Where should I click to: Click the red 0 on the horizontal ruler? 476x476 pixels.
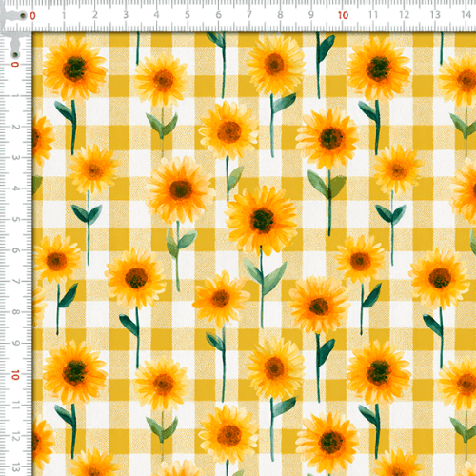coord(32,16)
